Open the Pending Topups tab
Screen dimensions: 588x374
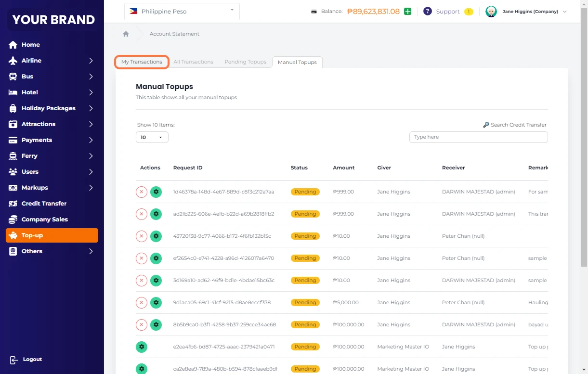[245, 62]
